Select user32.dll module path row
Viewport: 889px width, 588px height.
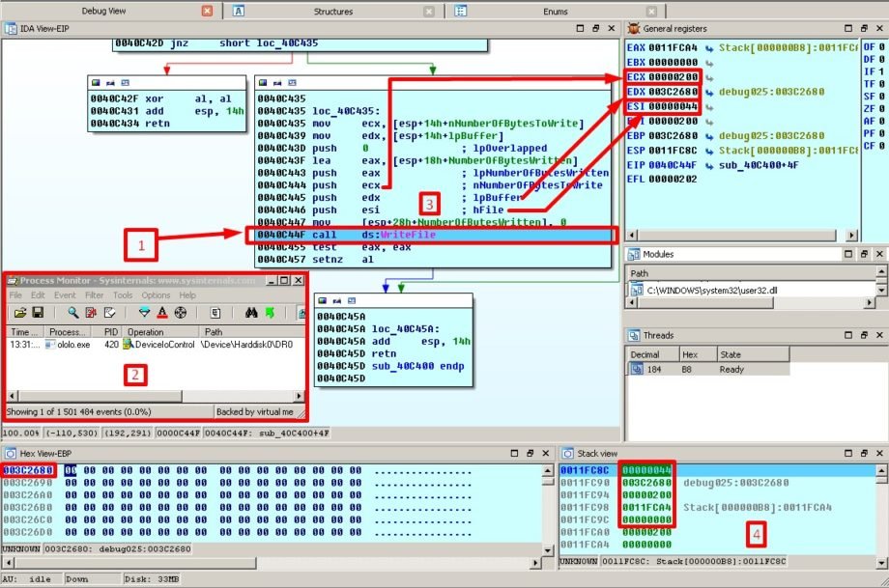(752, 290)
